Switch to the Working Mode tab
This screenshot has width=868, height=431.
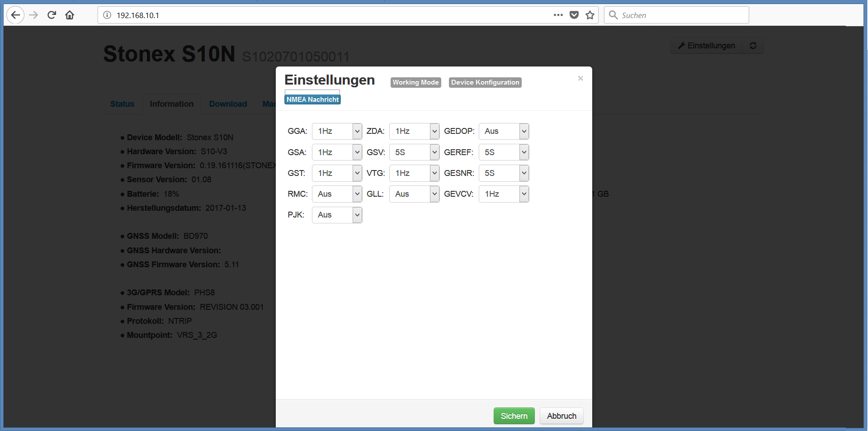415,82
